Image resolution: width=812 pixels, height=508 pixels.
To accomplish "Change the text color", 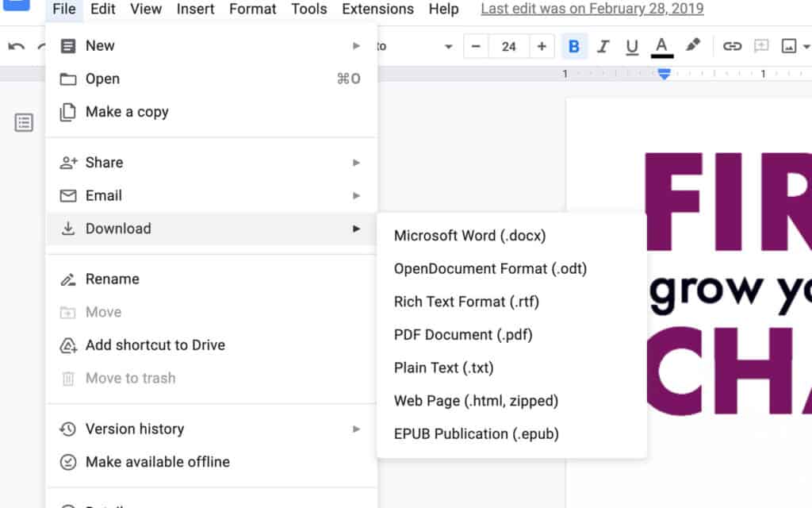I will pyautogui.click(x=661, y=46).
